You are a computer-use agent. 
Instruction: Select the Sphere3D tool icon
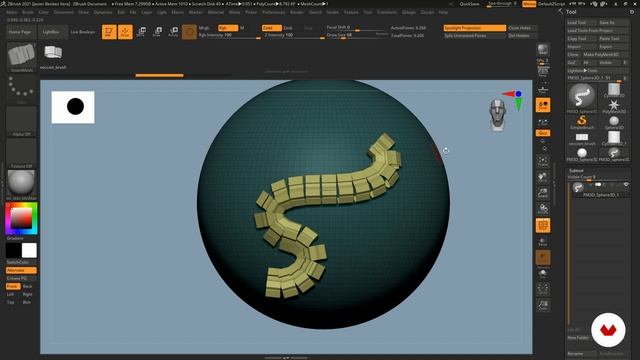coord(614,122)
